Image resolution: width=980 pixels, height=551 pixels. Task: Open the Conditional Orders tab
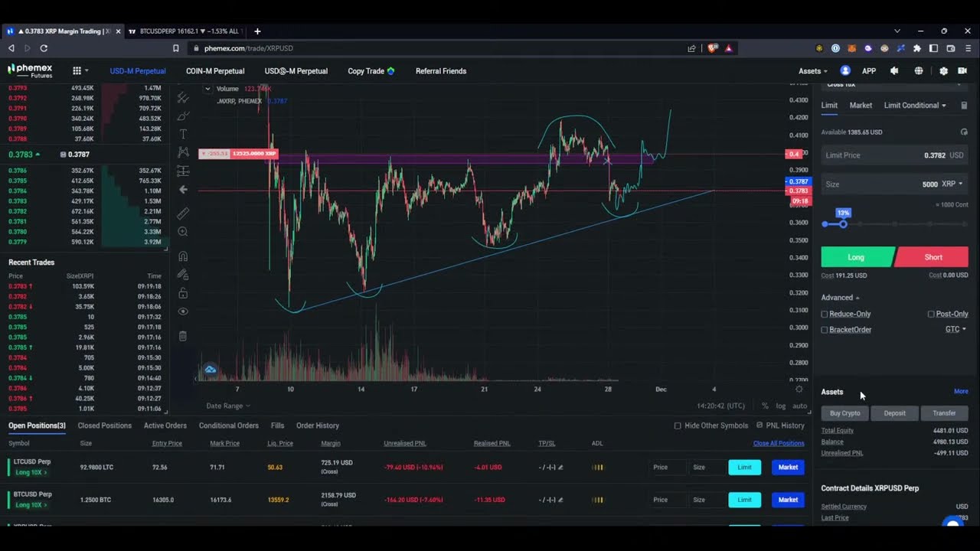point(229,425)
